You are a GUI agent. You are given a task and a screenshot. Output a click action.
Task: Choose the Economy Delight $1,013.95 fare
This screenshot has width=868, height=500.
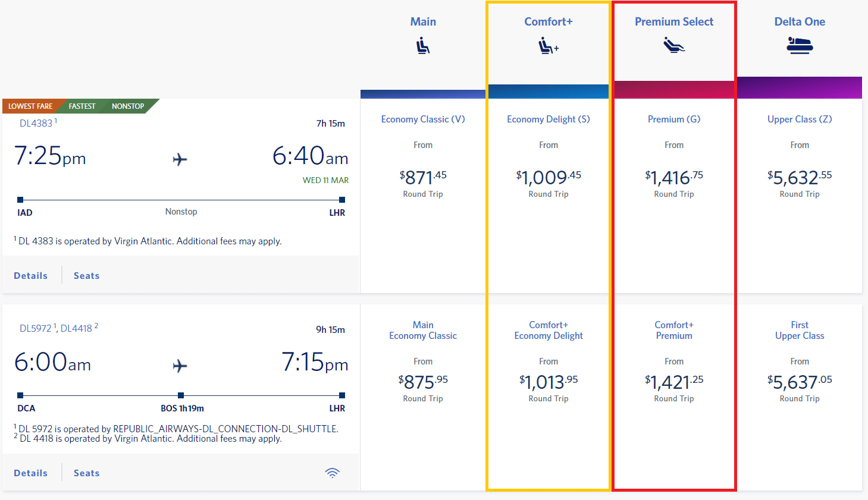pos(547,381)
